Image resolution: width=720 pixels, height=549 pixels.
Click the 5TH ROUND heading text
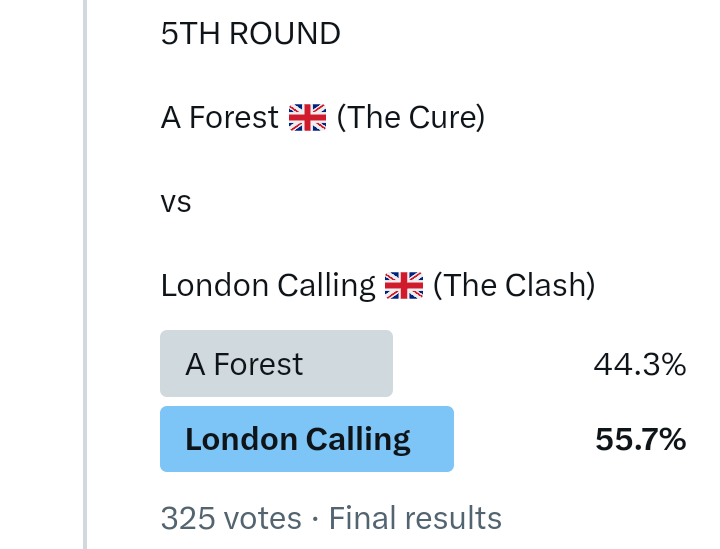click(x=250, y=34)
